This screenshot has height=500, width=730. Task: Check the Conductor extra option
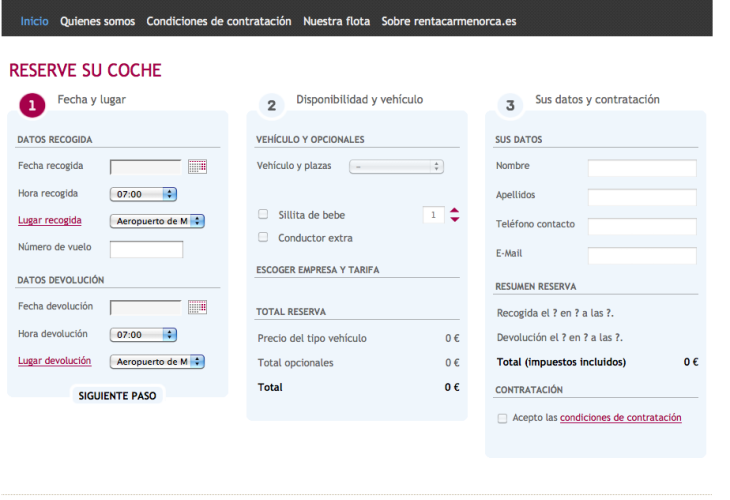click(x=263, y=238)
